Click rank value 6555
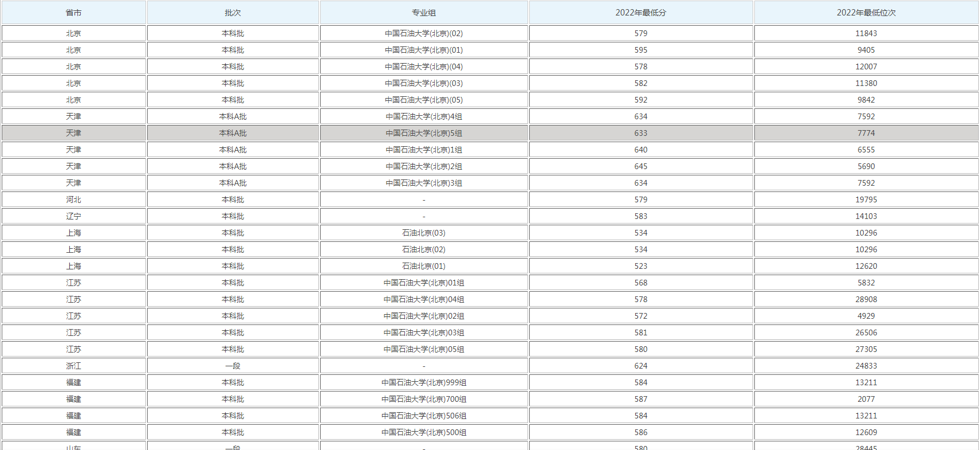 click(866, 150)
